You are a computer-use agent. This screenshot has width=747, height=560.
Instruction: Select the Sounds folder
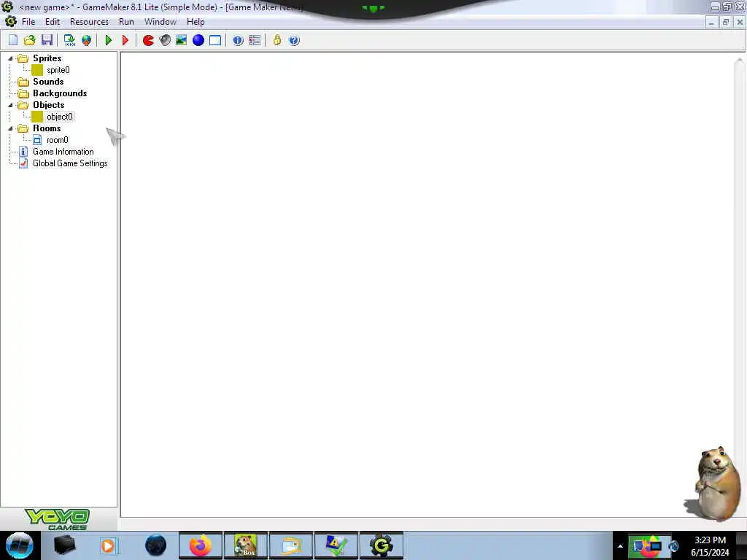[48, 82]
